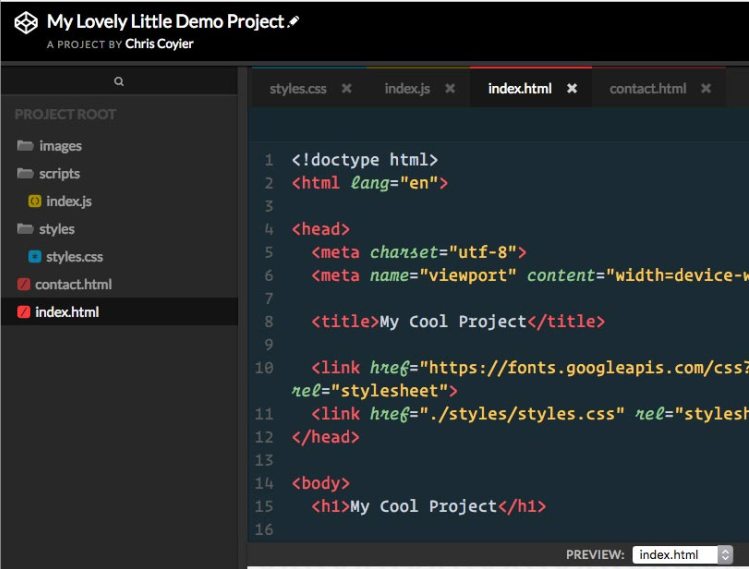Close the index.html tab
This screenshot has width=749, height=569.
point(572,88)
